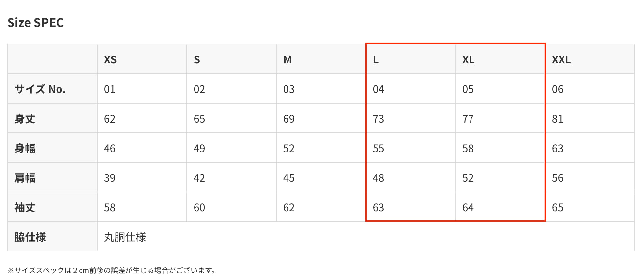The width and height of the screenshot is (644, 280).
Task: Select the XS column header
Action: click(x=110, y=59)
